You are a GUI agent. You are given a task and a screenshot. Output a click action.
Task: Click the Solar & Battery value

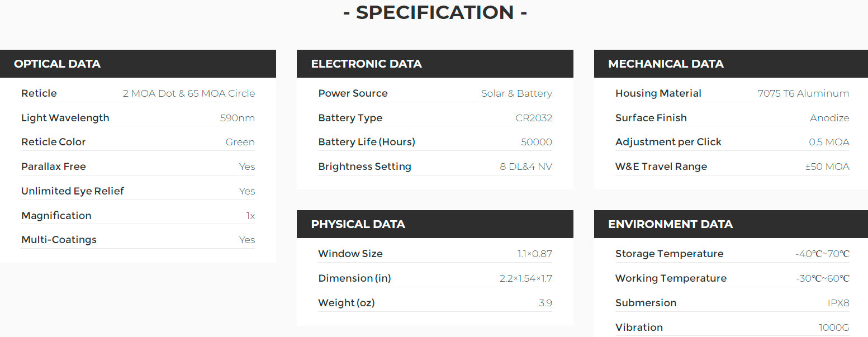click(x=516, y=93)
